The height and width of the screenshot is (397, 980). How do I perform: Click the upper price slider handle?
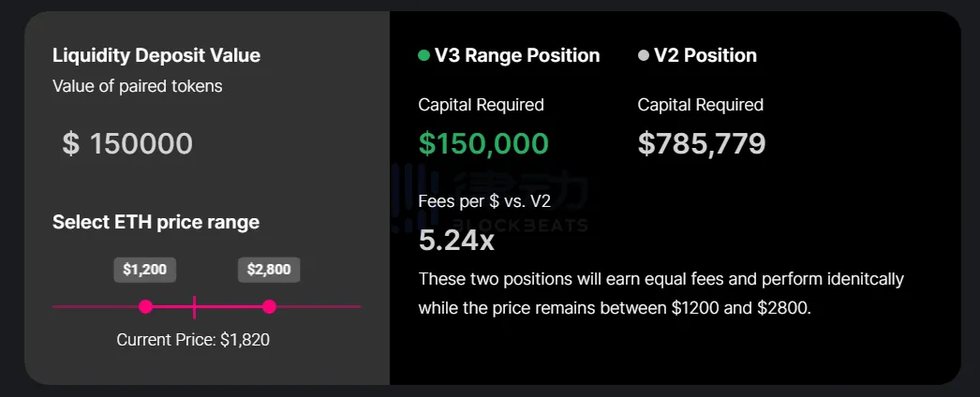[x=269, y=306]
